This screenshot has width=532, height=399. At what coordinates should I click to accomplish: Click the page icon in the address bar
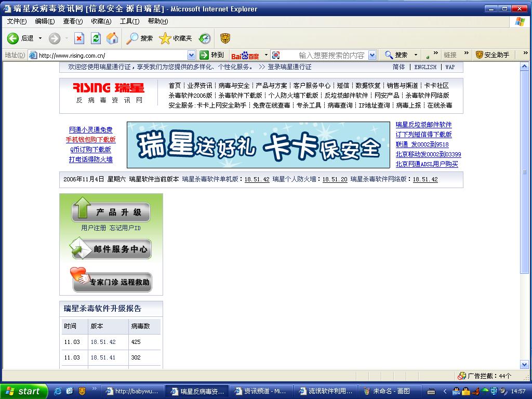[33, 55]
